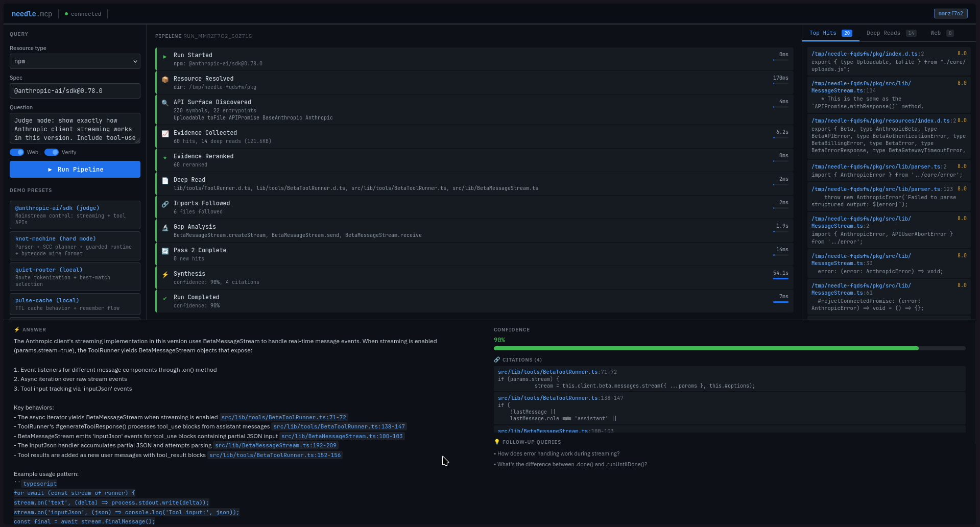Viewport: 980px width, 527px height.
Task: Click the Evidence Reranked star icon
Action: point(165,157)
